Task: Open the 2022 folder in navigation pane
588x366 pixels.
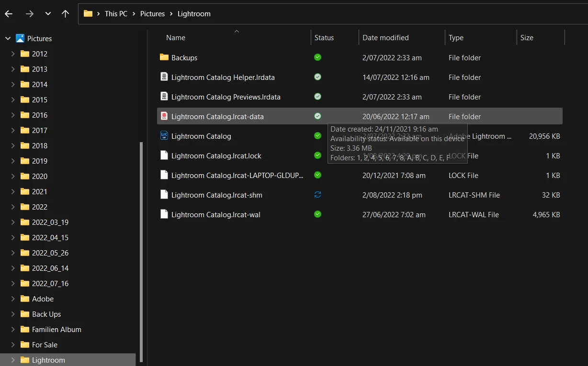Action: pyautogui.click(x=39, y=207)
